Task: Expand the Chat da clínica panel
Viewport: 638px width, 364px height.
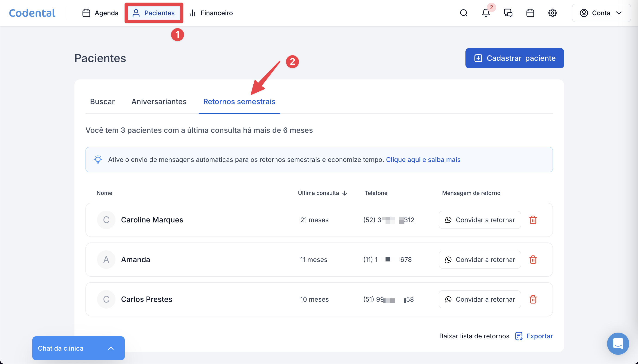Action: [x=78, y=348]
